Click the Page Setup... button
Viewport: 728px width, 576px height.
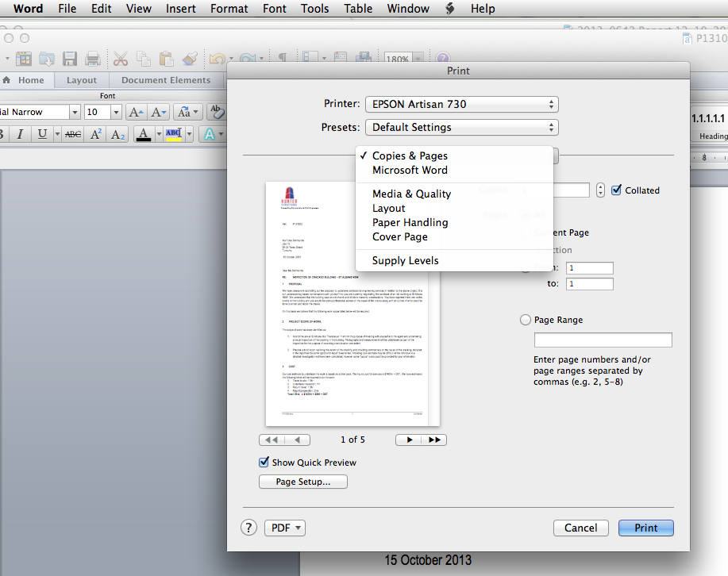point(302,482)
